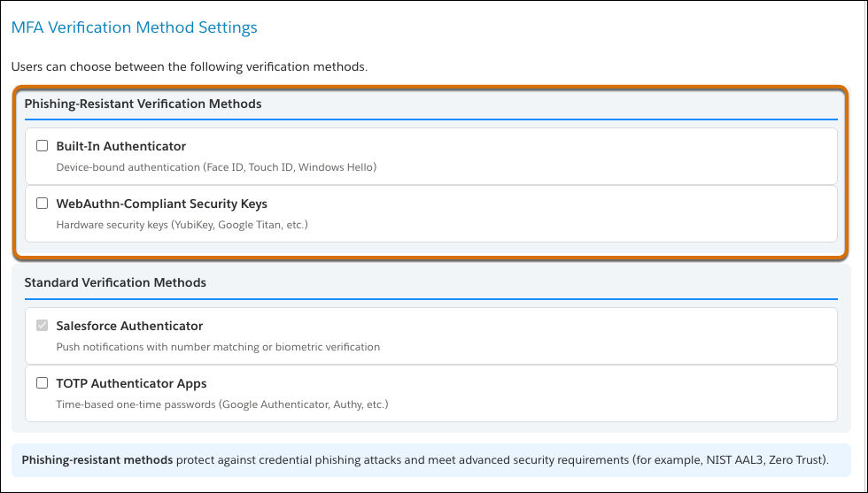This screenshot has height=493, width=868.
Task: Enable TOTP Authenticator Apps checkbox
Action: point(43,383)
